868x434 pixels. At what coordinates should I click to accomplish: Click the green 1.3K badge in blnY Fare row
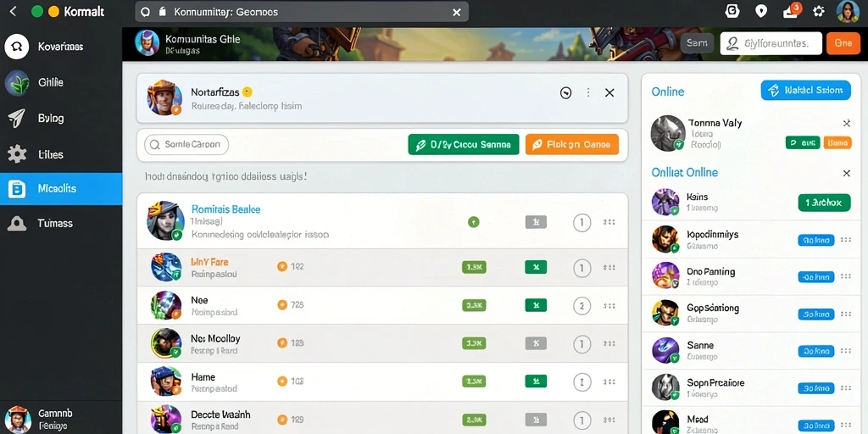coord(474,267)
